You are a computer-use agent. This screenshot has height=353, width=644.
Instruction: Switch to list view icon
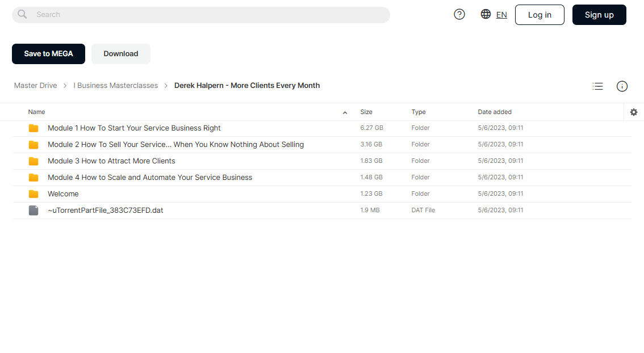pos(597,86)
